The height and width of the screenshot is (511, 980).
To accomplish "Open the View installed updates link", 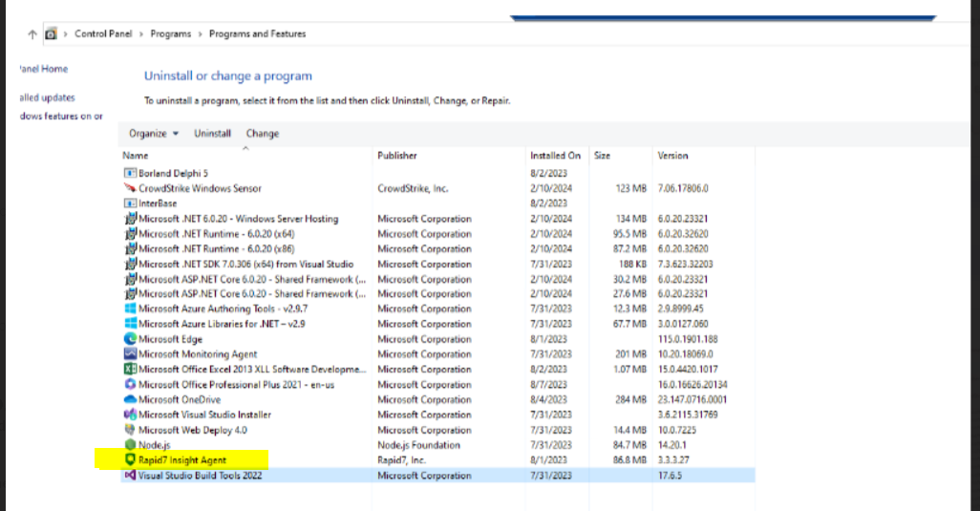I will click(x=47, y=97).
